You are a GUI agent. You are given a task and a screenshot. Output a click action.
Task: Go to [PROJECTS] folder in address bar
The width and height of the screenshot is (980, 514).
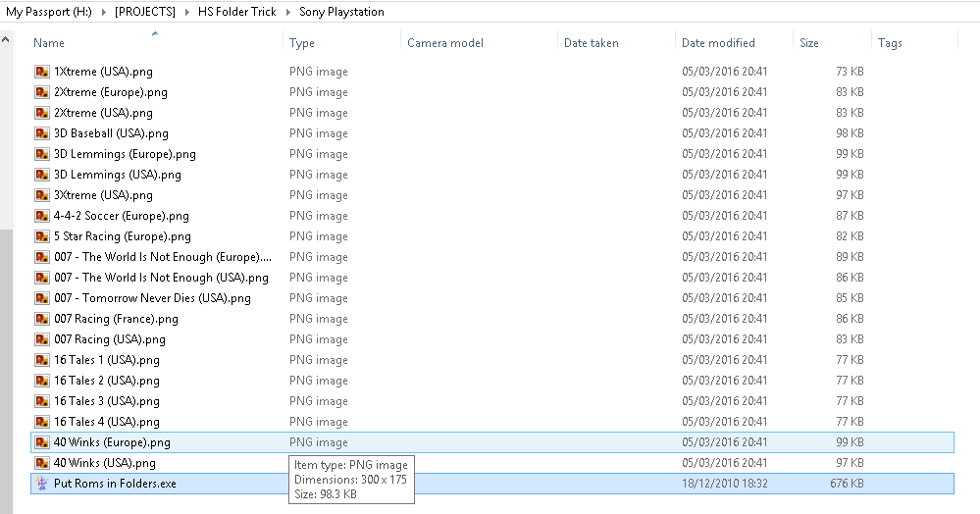pyautogui.click(x=145, y=12)
